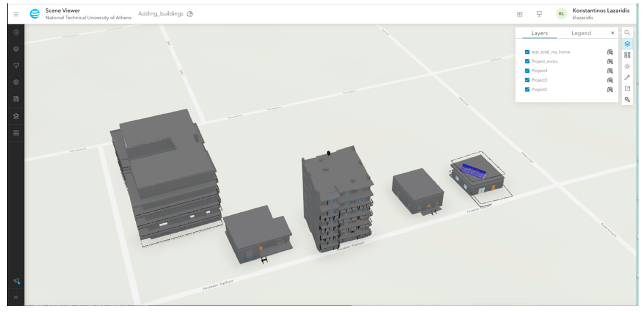This screenshot has width=644, height=312.
Task: Open the save scene floppy icon
Action: coord(16,99)
